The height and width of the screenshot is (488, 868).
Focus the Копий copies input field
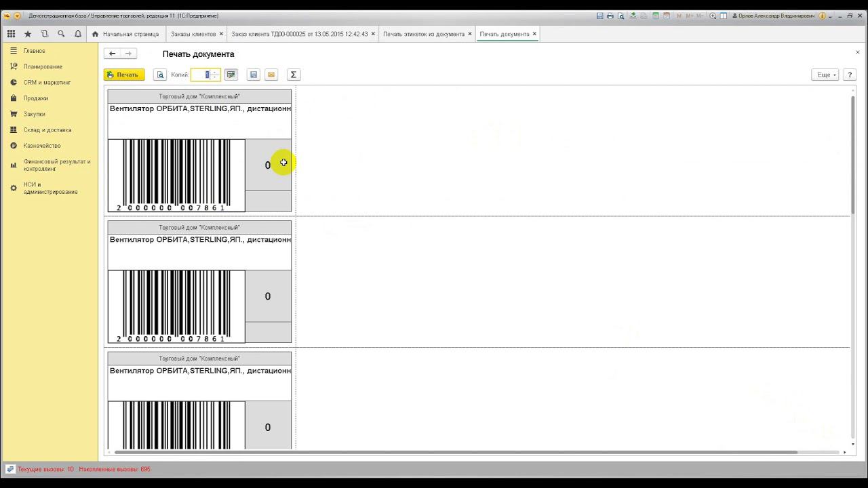[x=201, y=75]
